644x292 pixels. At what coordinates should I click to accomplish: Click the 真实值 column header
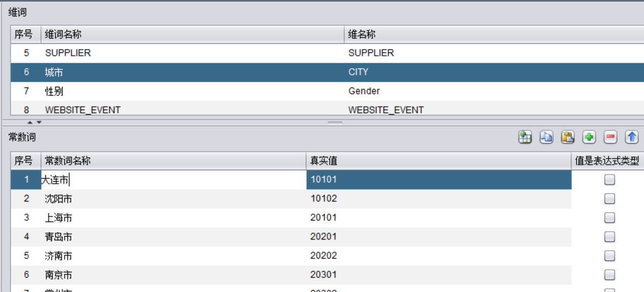pyautogui.click(x=438, y=161)
